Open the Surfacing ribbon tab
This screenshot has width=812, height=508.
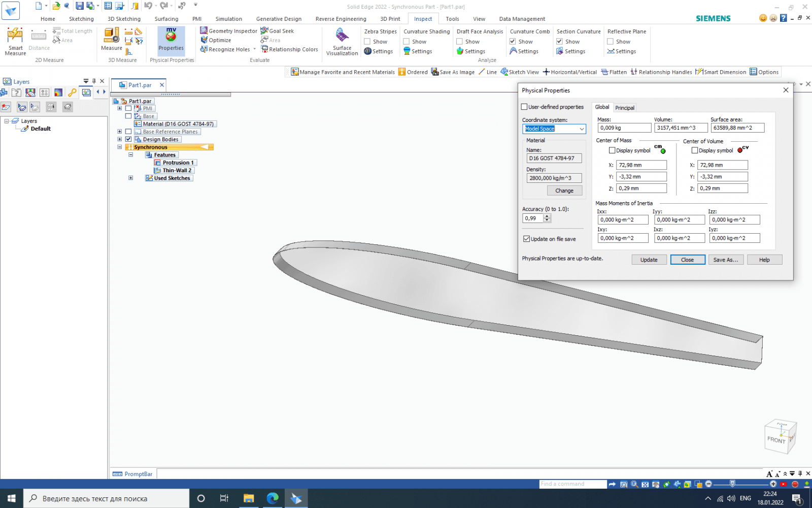[x=166, y=19]
